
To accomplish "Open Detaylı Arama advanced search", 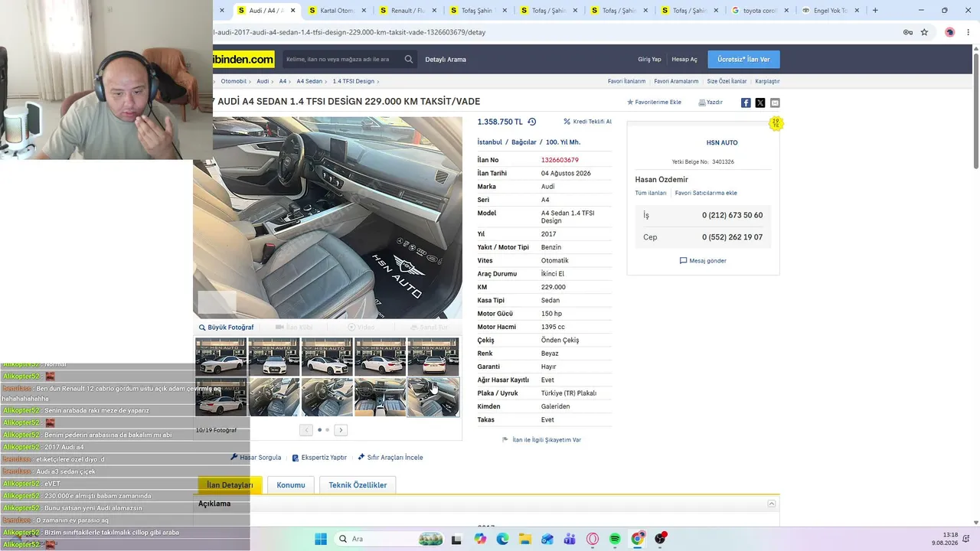I will tap(446, 60).
